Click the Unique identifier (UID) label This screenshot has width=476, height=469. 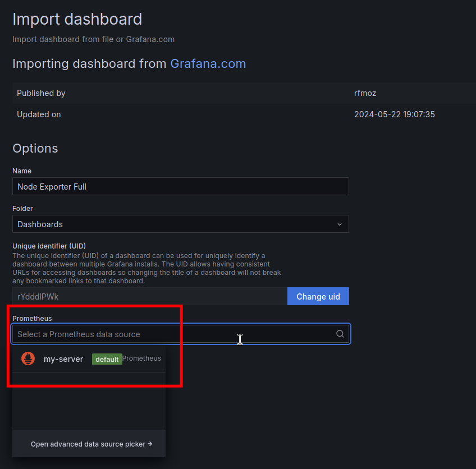tap(49, 246)
